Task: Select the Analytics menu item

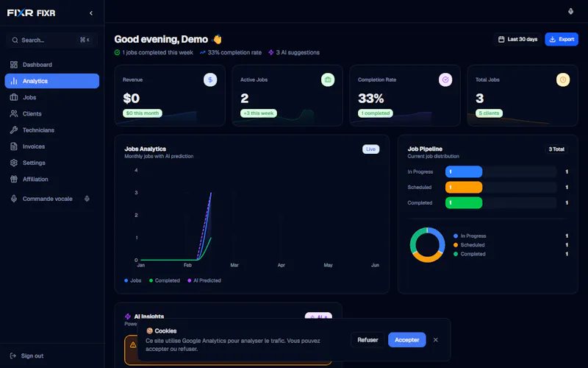Action: click(x=51, y=81)
